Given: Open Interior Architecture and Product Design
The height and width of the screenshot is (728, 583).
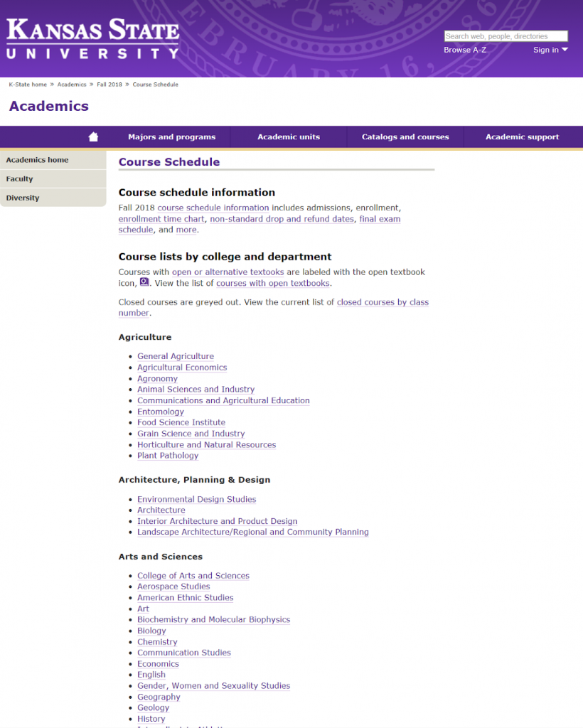Looking at the screenshot, I should (x=218, y=521).
